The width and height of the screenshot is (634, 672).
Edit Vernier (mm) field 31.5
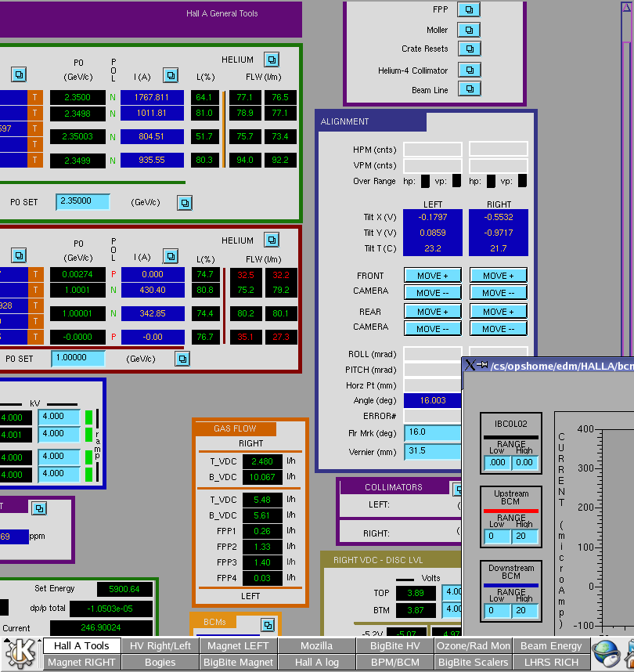click(x=433, y=451)
